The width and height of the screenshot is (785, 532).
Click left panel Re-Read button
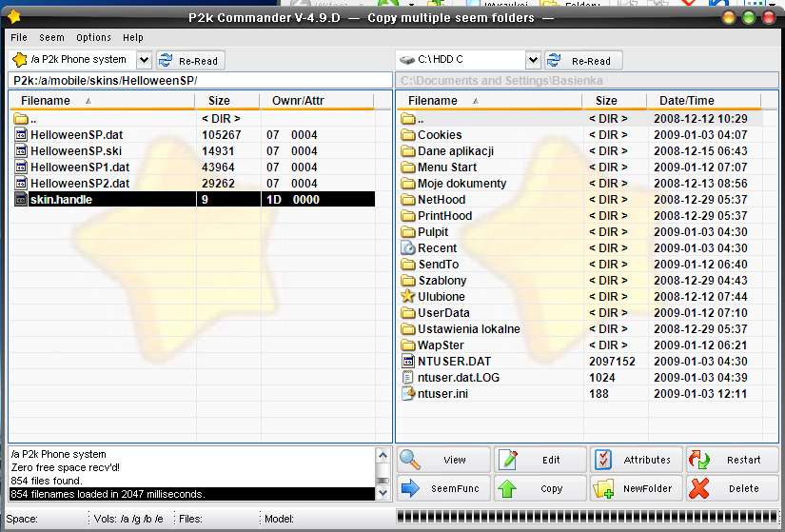[x=190, y=61]
